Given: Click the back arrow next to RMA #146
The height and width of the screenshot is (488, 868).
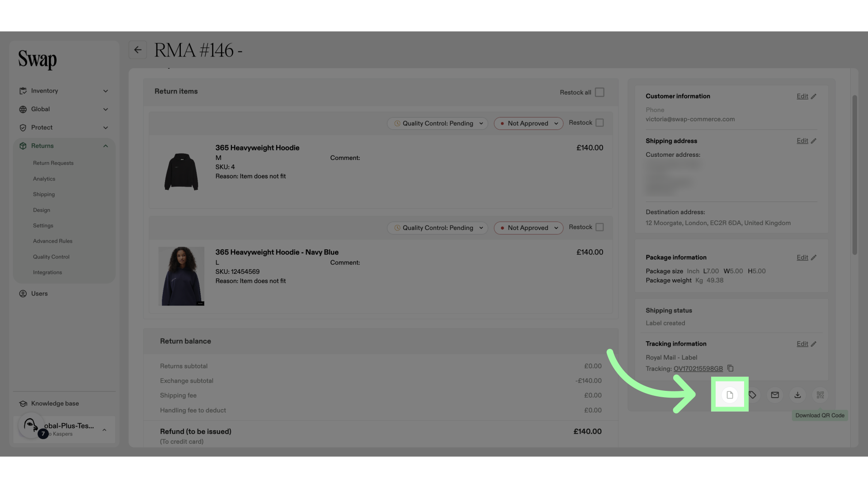Looking at the screenshot, I should (138, 50).
